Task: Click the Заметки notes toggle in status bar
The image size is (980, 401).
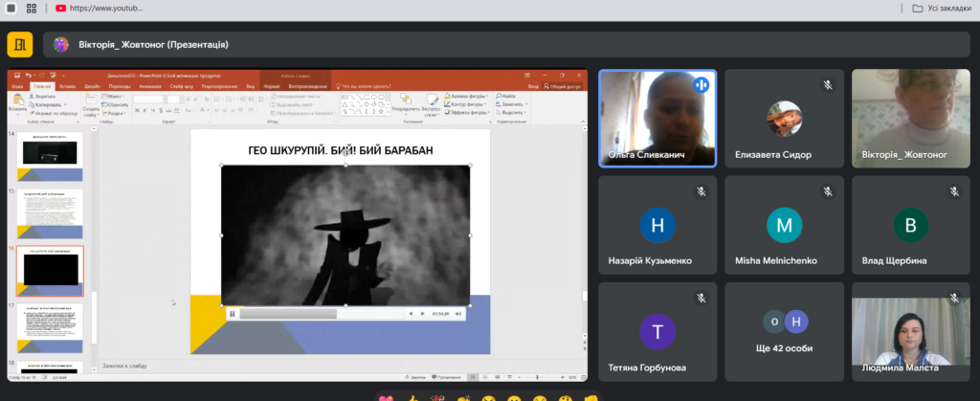Action: [418, 377]
